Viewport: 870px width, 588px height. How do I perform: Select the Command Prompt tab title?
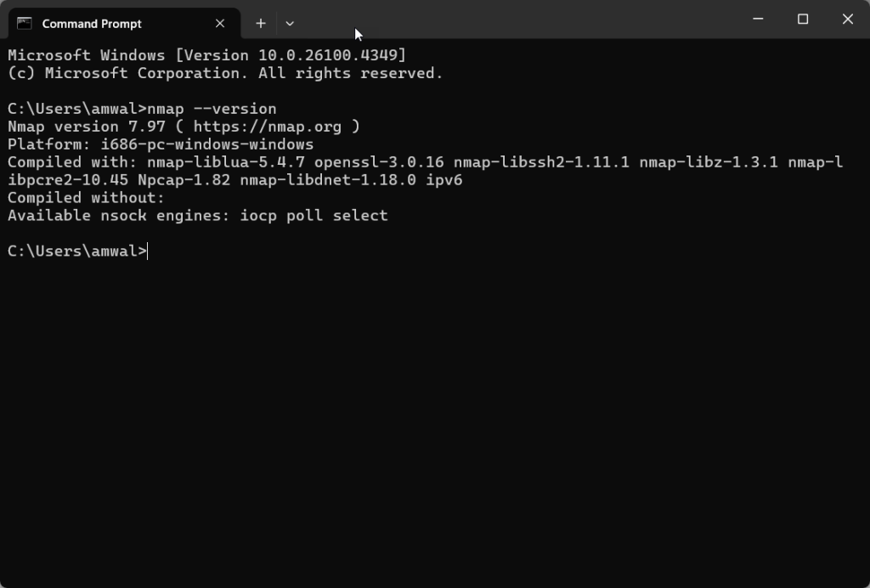92,24
